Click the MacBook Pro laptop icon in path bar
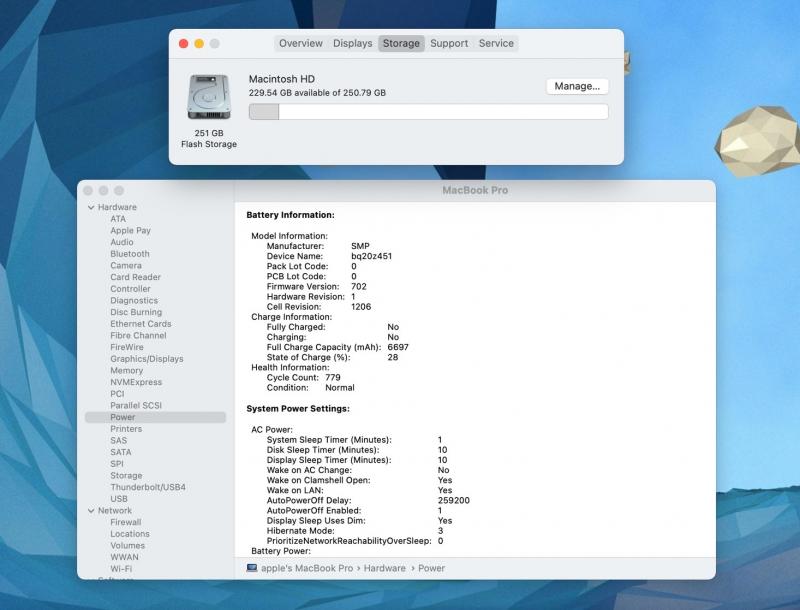This screenshot has width=800, height=610. [x=252, y=568]
